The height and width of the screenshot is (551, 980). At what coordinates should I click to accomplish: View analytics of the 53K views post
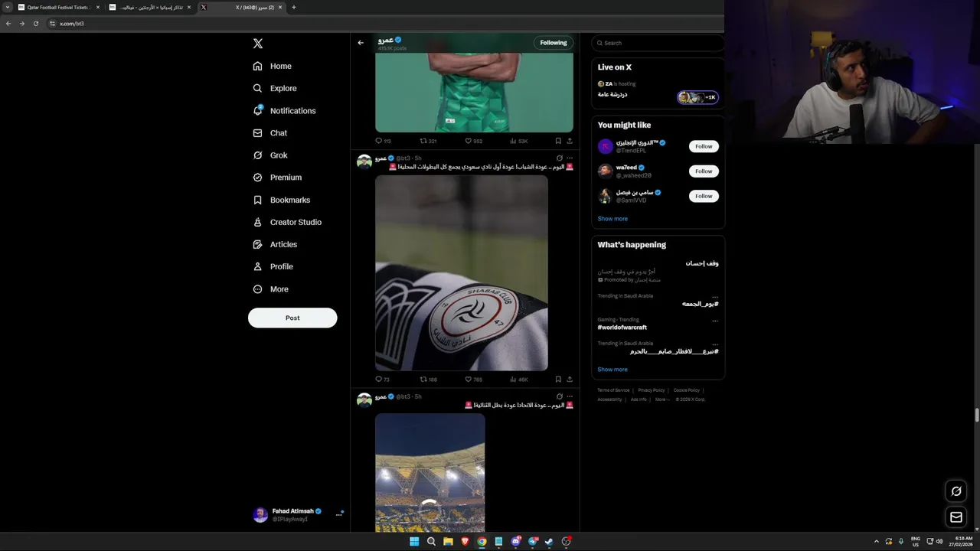pos(518,141)
